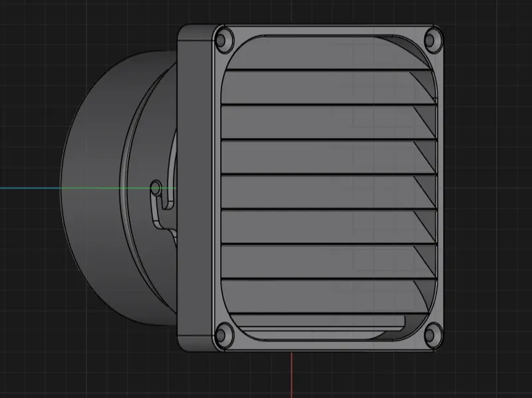Select the bottom-left screw hole on the vent frame
532x398 pixels.
[224, 335]
